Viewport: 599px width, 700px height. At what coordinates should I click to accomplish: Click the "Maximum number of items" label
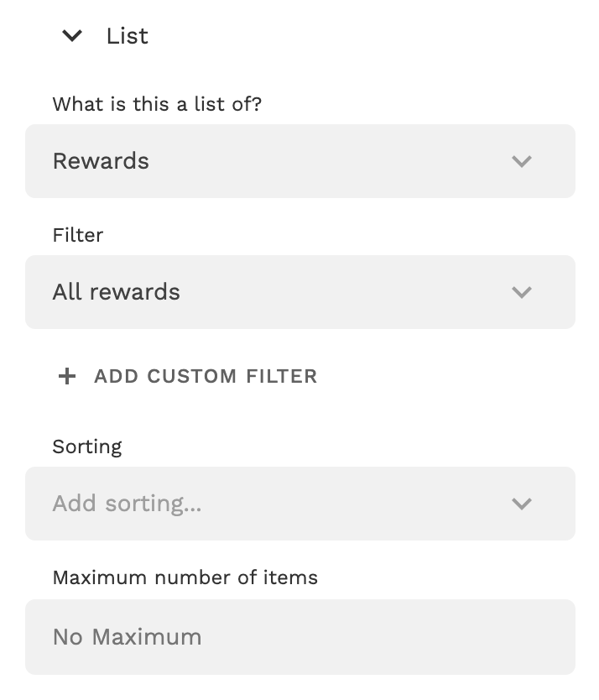point(185,577)
